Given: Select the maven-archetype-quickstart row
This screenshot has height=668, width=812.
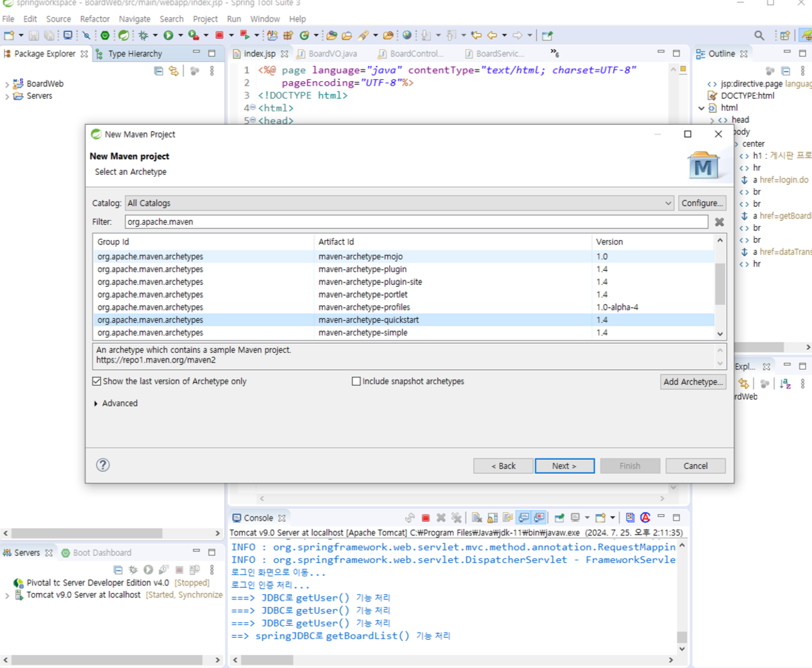Looking at the screenshot, I should click(x=404, y=320).
